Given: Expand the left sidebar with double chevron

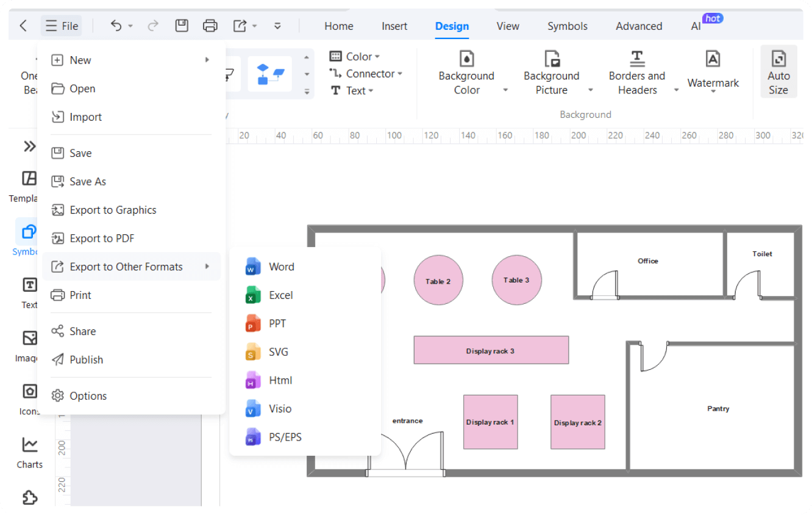Looking at the screenshot, I should click(x=29, y=146).
